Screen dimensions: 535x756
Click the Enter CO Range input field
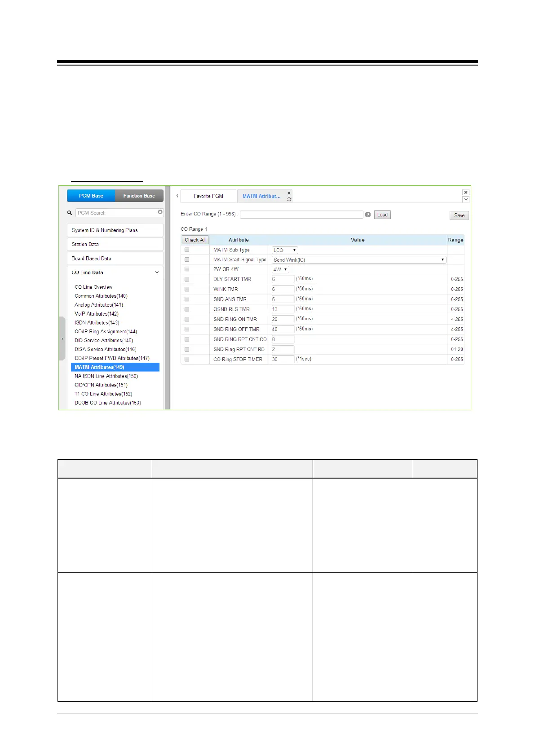301,215
